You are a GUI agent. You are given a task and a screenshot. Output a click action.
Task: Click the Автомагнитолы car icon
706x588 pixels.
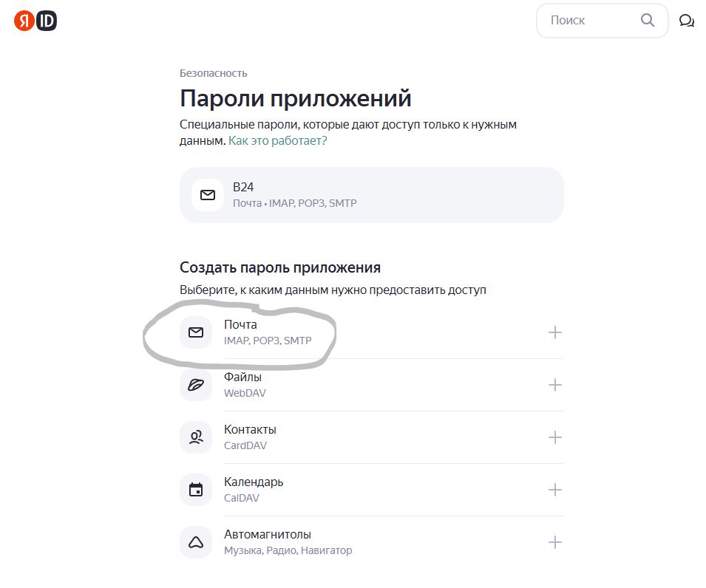tap(195, 541)
